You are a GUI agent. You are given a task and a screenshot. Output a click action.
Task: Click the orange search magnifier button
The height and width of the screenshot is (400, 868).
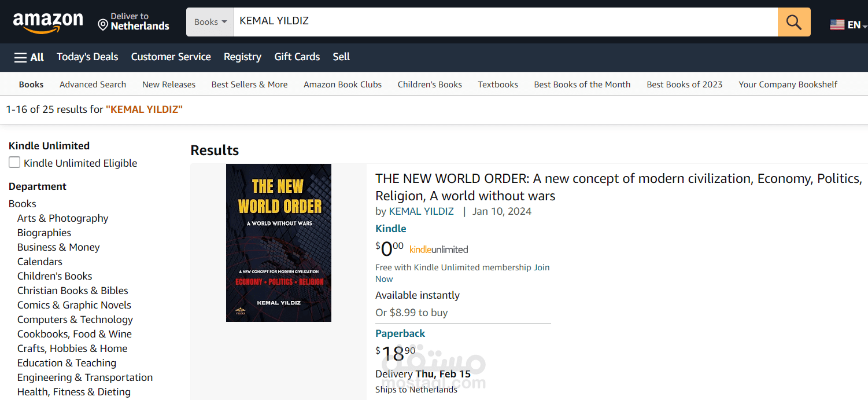click(x=794, y=22)
